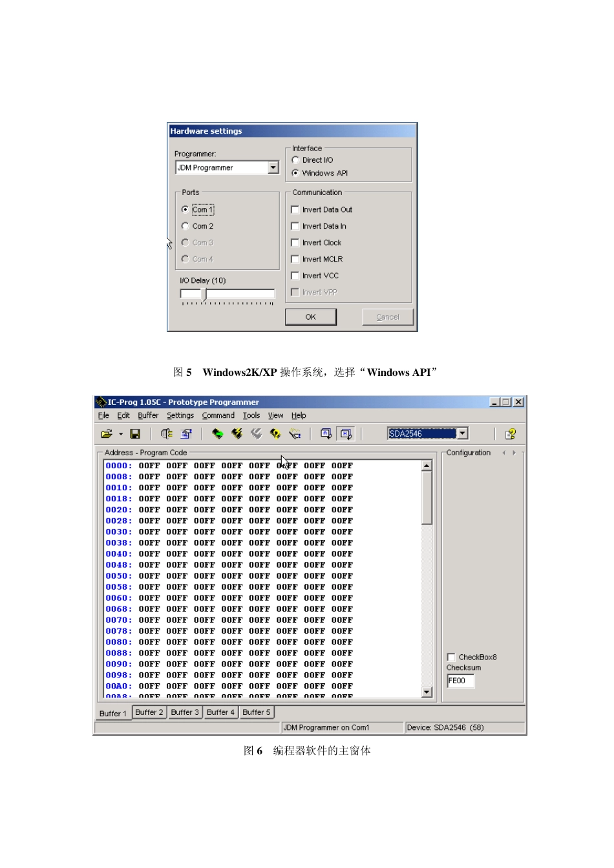
Task: Click address 00A0: row label
Action: coord(119,687)
